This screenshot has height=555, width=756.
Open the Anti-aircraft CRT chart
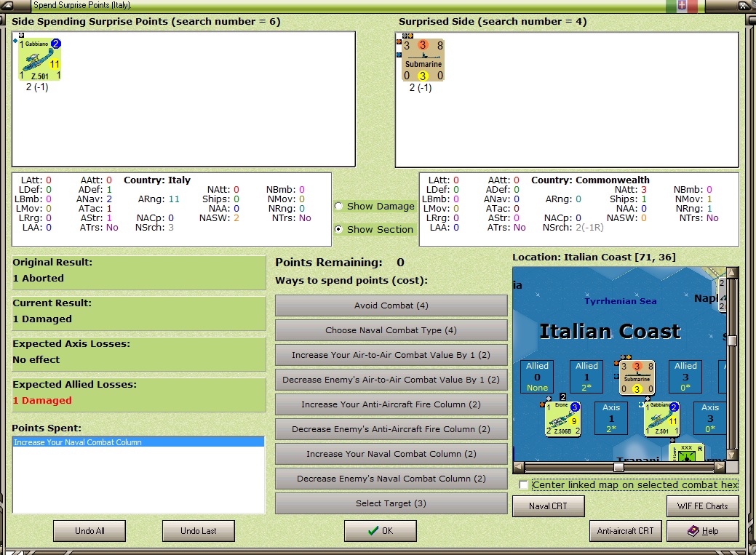(x=625, y=531)
